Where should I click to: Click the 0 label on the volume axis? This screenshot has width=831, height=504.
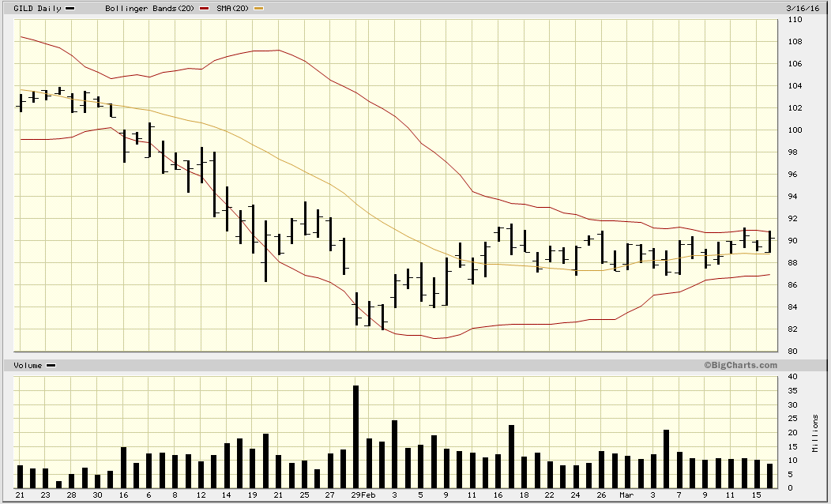point(791,488)
